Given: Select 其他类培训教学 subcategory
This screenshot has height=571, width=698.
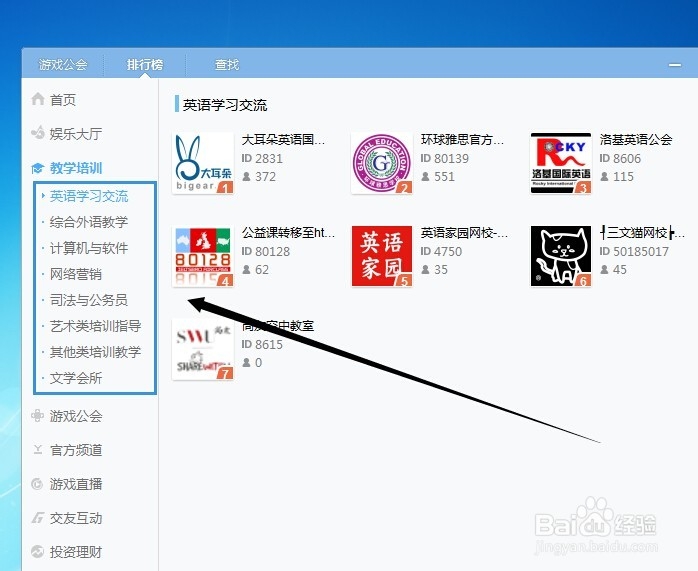Looking at the screenshot, I should coord(96,352).
